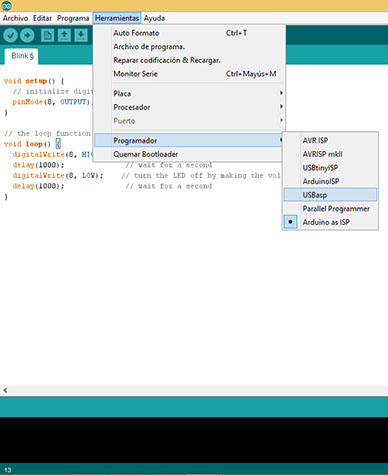Open the Archivo menu
388x475 pixels.
click(x=15, y=18)
